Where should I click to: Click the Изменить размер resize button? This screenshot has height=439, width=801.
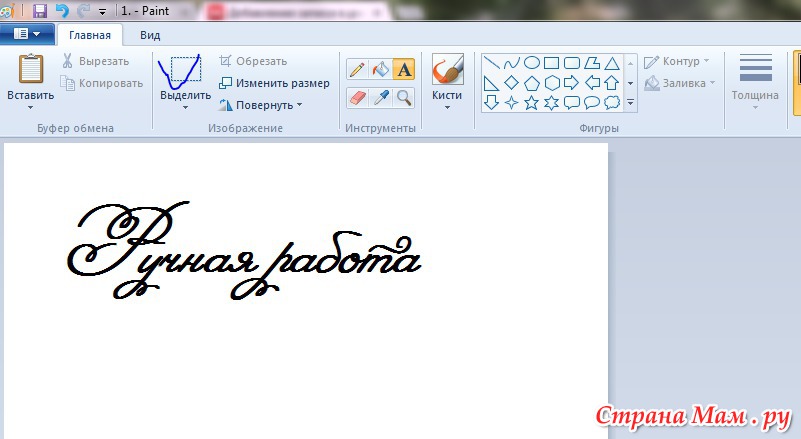pyautogui.click(x=274, y=83)
